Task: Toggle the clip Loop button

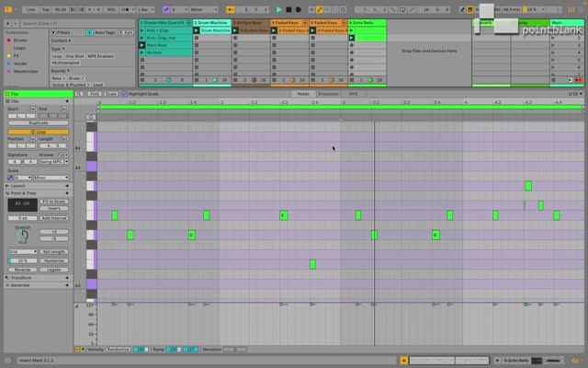Action: (x=39, y=132)
